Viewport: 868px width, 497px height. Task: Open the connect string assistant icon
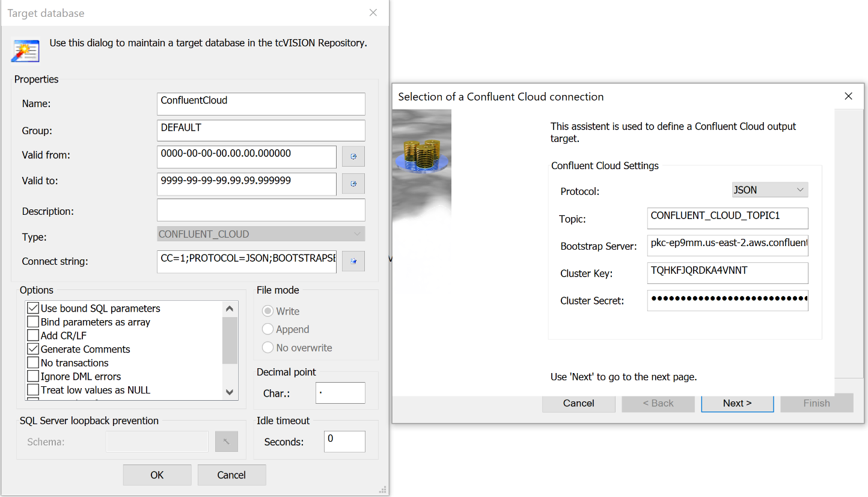pyautogui.click(x=353, y=261)
